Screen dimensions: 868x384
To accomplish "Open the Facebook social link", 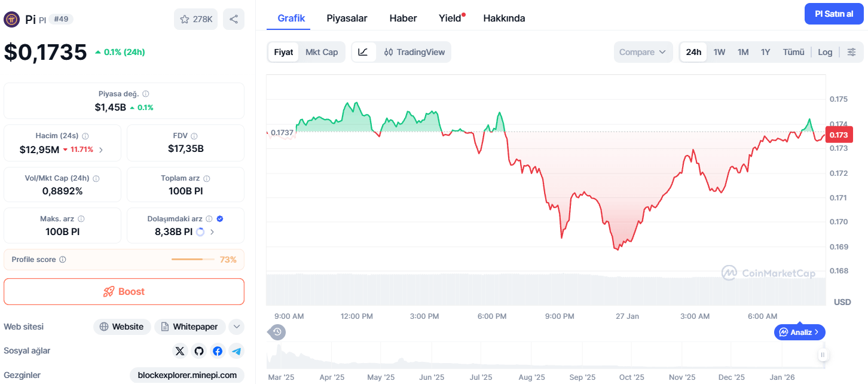I will tap(218, 351).
